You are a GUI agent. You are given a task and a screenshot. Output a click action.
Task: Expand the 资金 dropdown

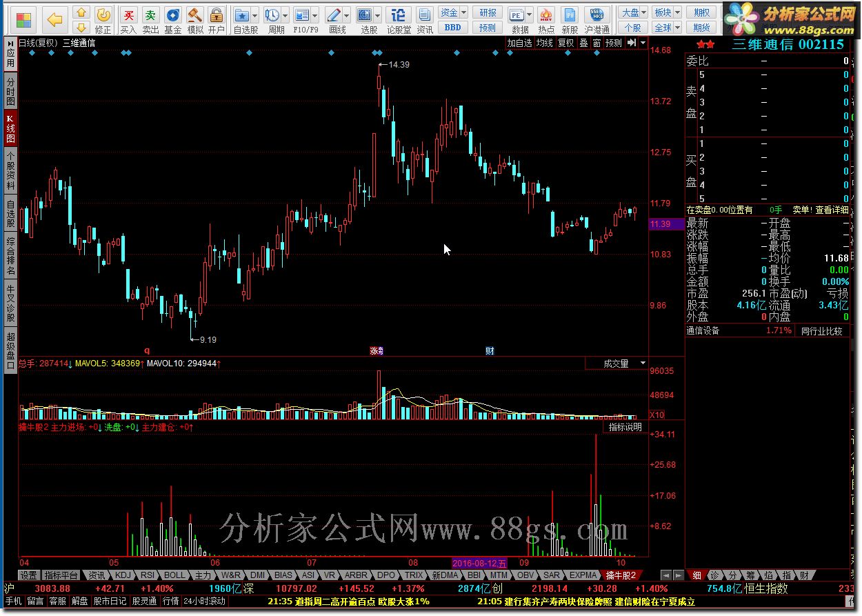(x=463, y=12)
